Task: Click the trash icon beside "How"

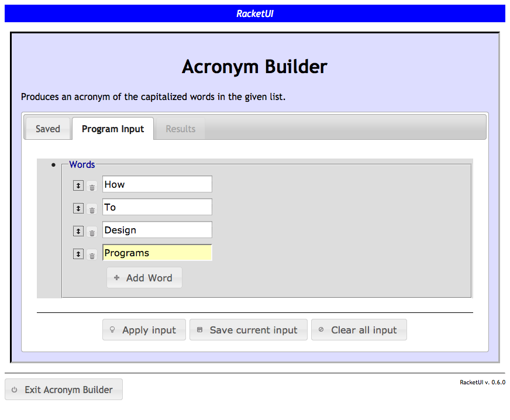Action: click(92, 187)
